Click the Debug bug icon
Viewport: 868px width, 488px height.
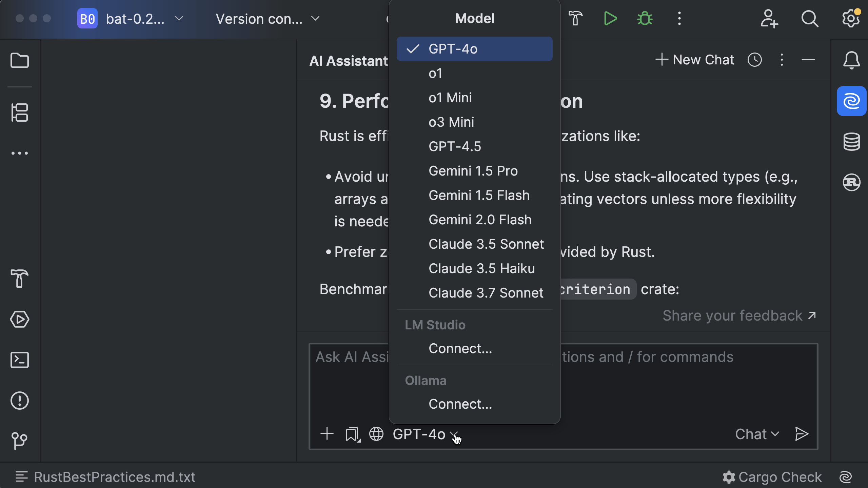point(645,19)
